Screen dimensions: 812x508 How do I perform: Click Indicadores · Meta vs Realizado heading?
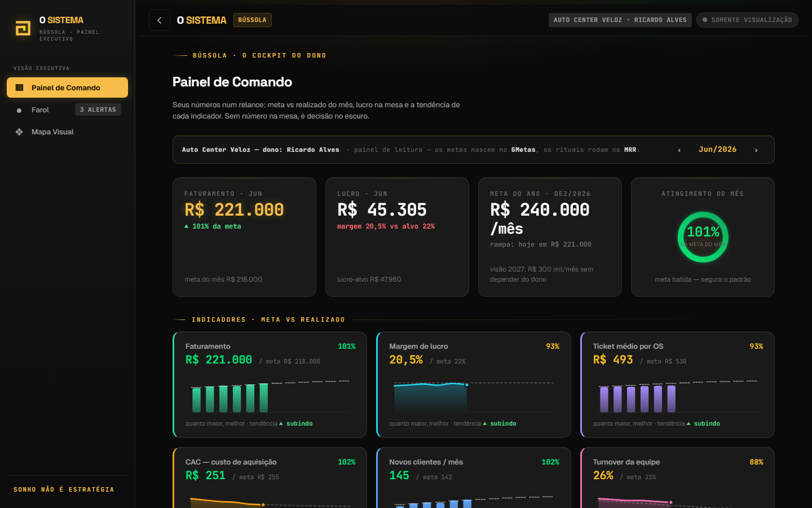268,319
